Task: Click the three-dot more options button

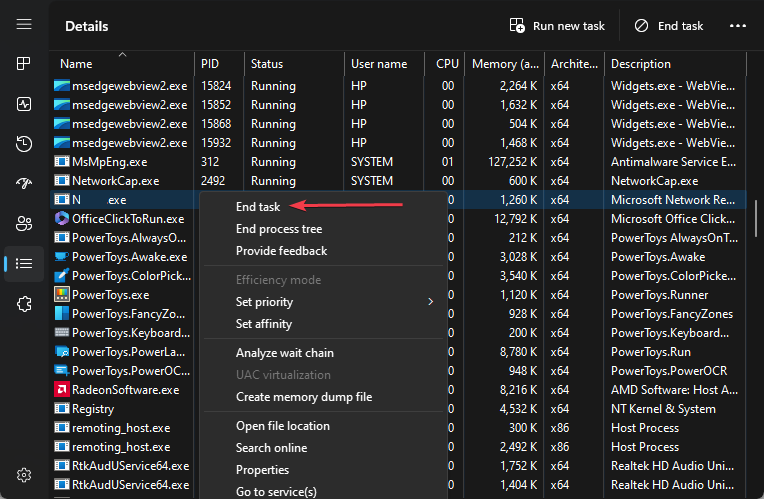Action: 738,26
